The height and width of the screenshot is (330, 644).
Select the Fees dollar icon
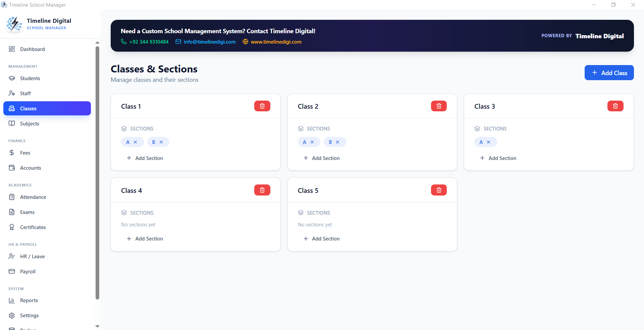(x=12, y=153)
